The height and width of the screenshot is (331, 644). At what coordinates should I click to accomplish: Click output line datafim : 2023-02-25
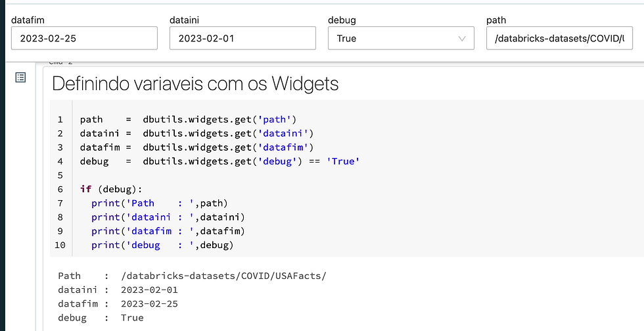(118, 304)
